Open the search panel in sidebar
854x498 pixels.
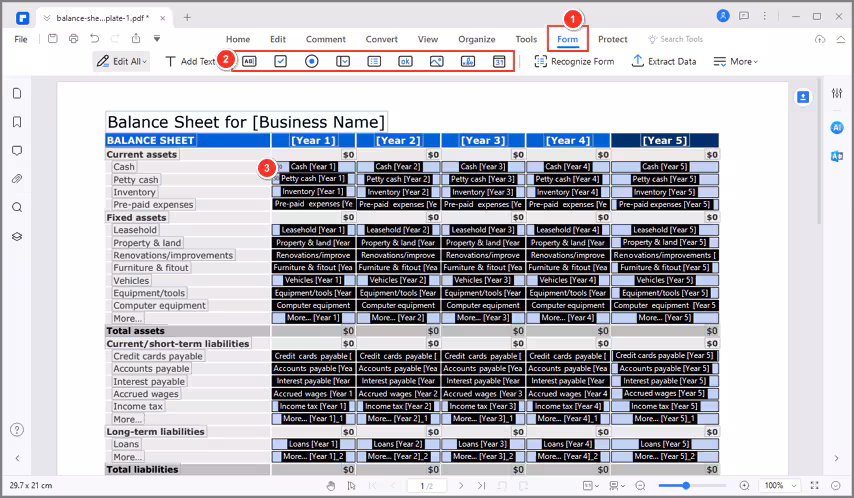pyautogui.click(x=17, y=208)
